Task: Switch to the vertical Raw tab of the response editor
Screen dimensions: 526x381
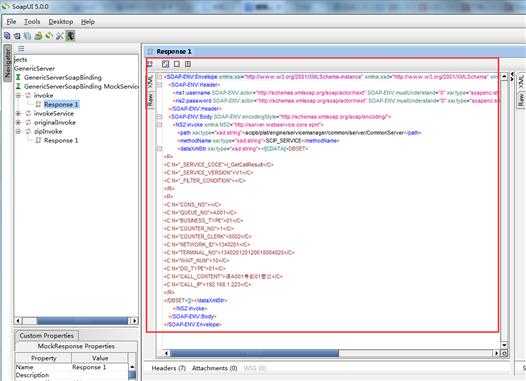Action: (150, 100)
